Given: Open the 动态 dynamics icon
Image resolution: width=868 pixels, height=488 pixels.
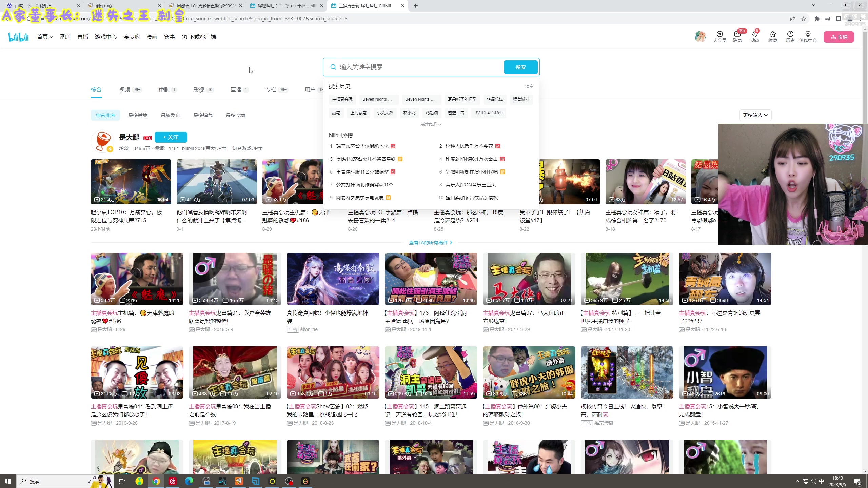Looking at the screenshot, I should [754, 37].
